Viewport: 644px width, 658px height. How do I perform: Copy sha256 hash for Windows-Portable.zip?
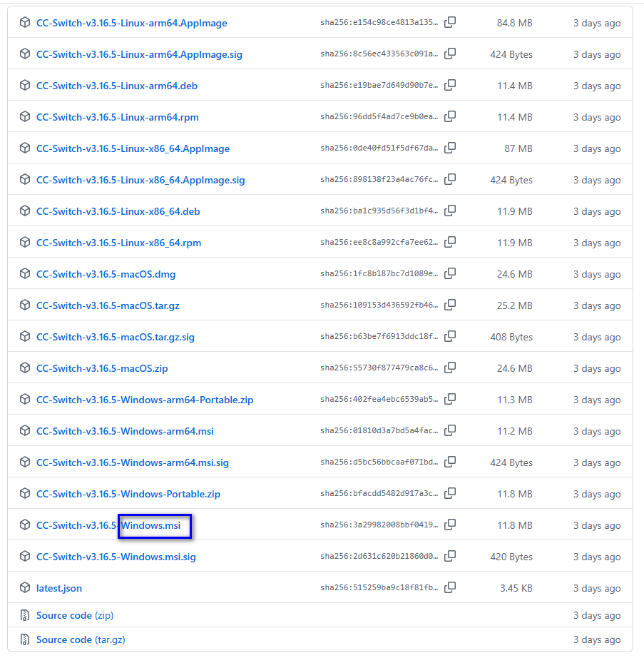tap(450, 494)
